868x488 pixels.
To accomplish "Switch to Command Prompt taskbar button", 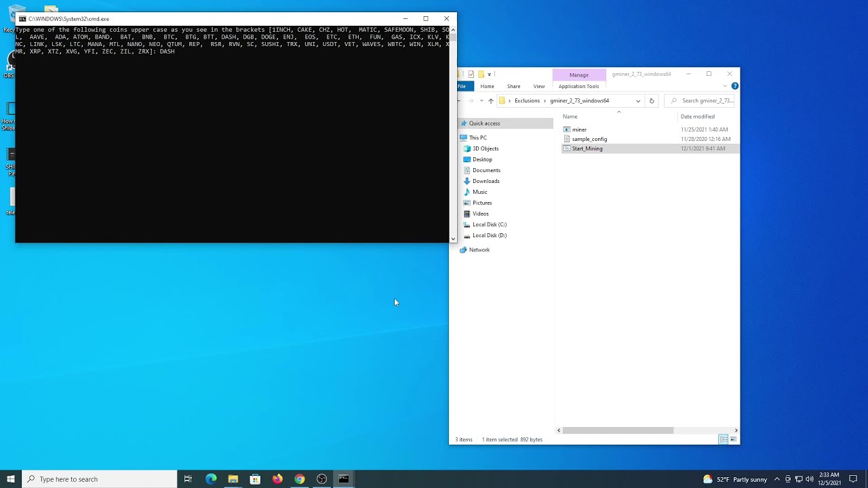I will 344,479.
